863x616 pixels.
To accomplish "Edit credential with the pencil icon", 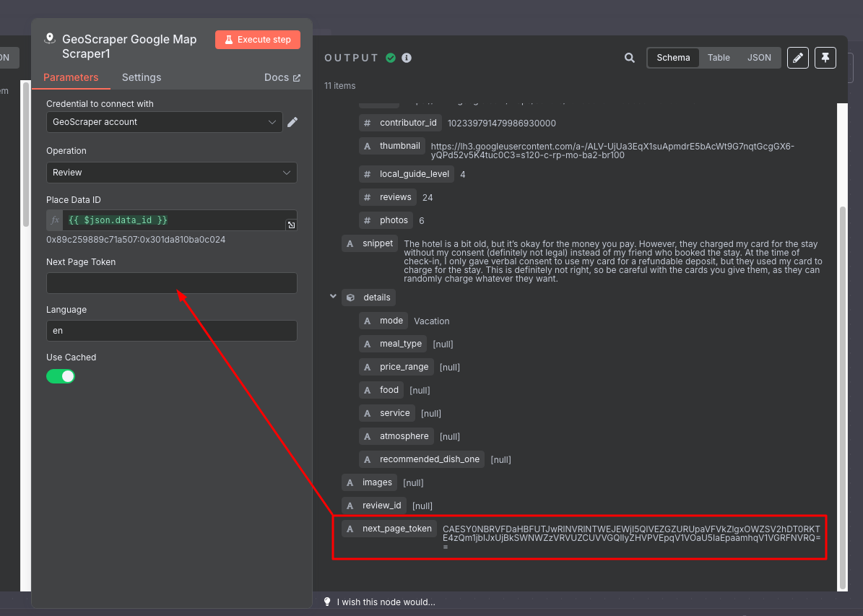I will click(292, 121).
